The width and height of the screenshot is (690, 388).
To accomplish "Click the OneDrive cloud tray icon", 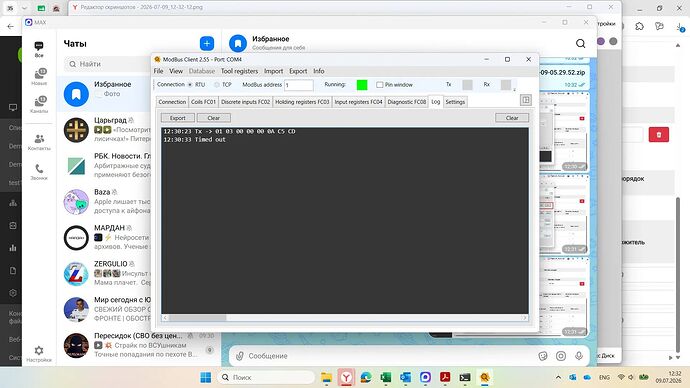I will pyautogui.click(x=587, y=377).
